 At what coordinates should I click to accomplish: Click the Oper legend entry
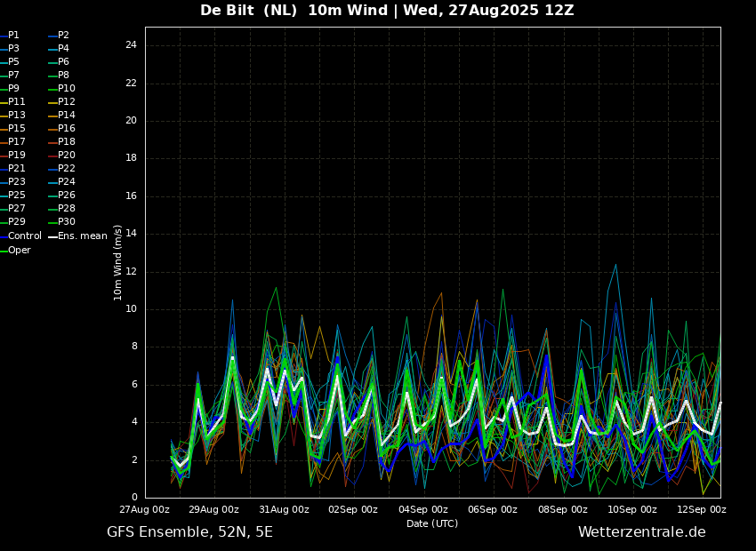click(x=16, y=250)
